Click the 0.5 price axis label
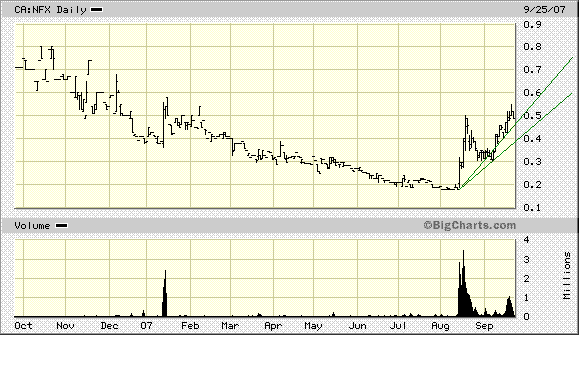The image size is (579, 384). (532, 116)
